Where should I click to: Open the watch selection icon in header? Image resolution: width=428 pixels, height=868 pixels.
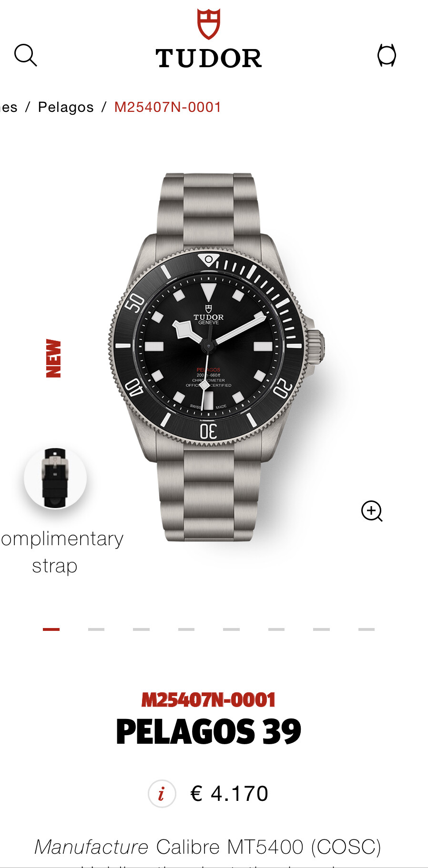(387, 55)
